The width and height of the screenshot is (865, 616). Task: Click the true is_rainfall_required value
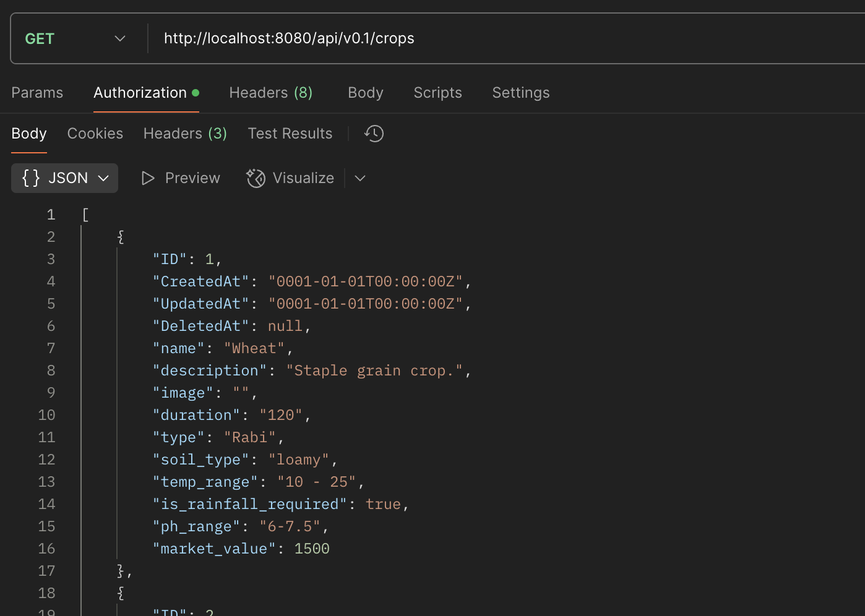tap(383, 504)
